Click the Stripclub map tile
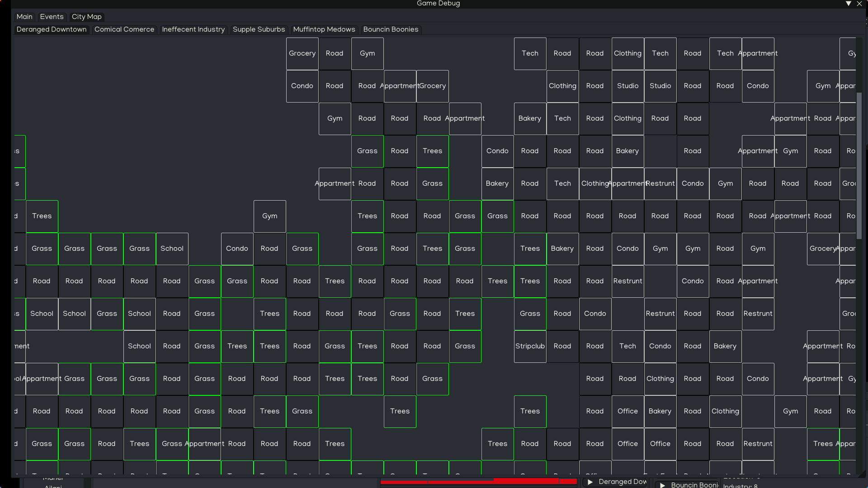Image resolution: width=868 pixels, height=488 pixels. (530, 346)
